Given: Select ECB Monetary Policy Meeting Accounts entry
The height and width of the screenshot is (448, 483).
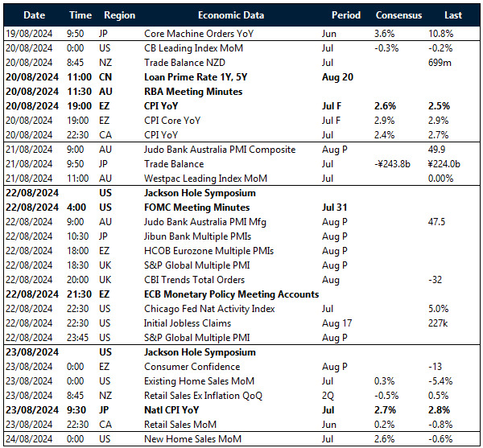Looking at the screenshot, I should [x=231, y=294].
